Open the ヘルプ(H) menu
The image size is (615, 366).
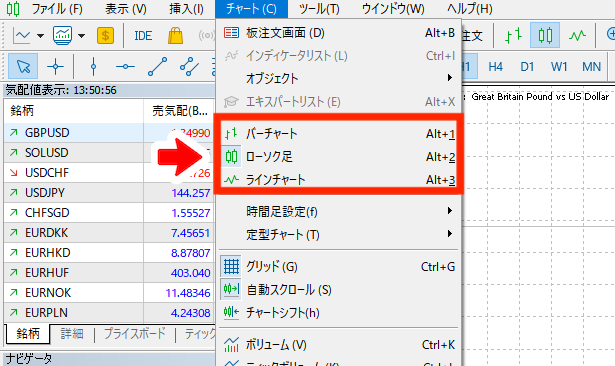[x=469, y=9]
